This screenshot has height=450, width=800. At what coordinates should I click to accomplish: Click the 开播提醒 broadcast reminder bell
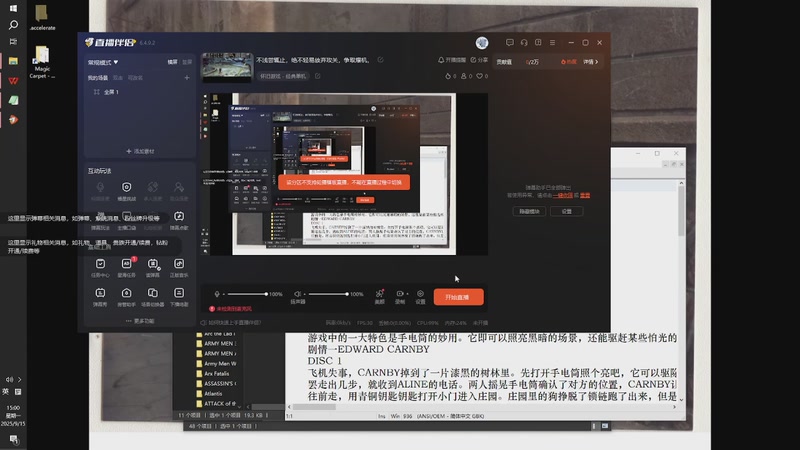[452, 60]
